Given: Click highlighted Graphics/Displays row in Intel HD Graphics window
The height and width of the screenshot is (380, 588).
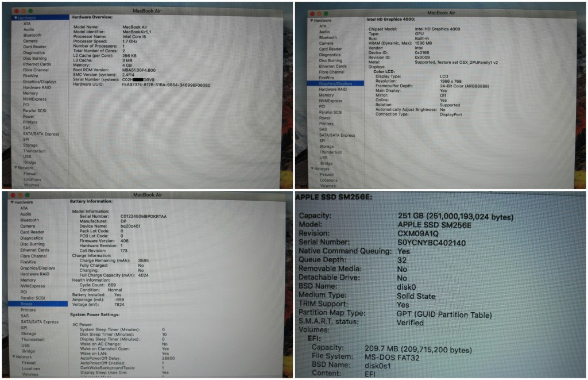Looking at the screenshot, I should (x=335, y=83).
